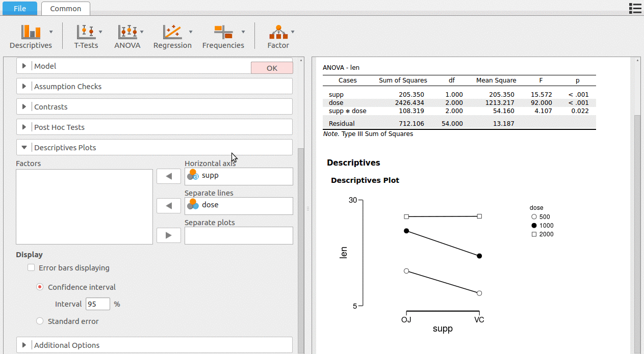
Task: Click the dose row label in ANOVA table
Action: point(336,102)
